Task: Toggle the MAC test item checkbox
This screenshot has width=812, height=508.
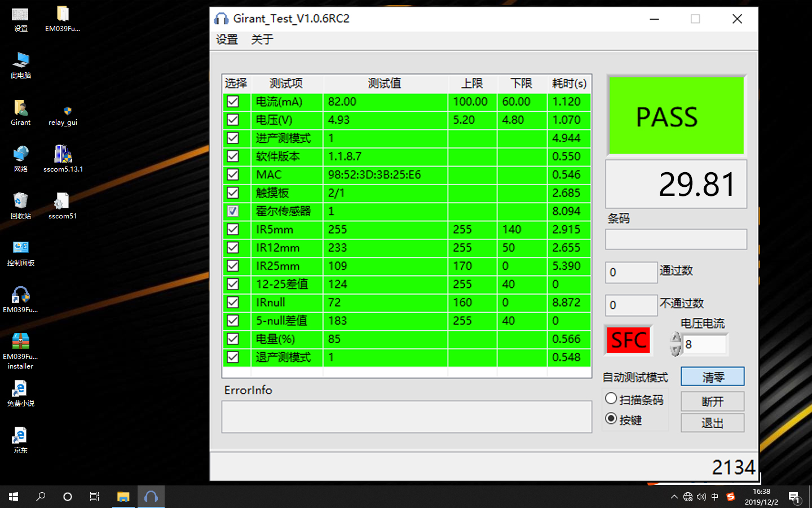Action: coord(233,174)
